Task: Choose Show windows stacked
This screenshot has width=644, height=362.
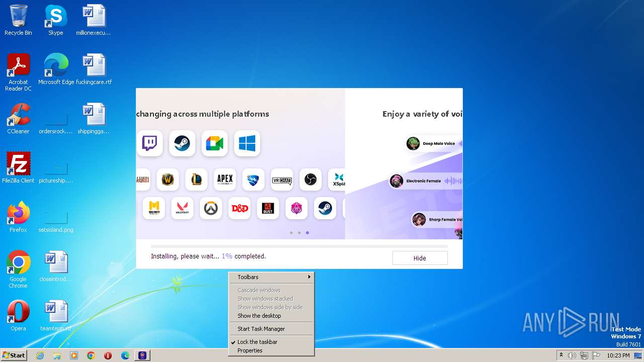Action: tap(271, 299)
